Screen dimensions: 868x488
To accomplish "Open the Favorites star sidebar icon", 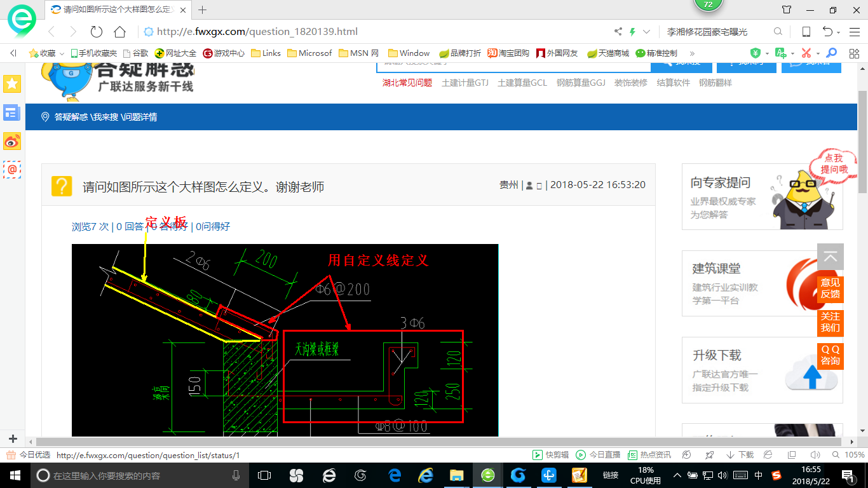I will click(x=12, y=83).
